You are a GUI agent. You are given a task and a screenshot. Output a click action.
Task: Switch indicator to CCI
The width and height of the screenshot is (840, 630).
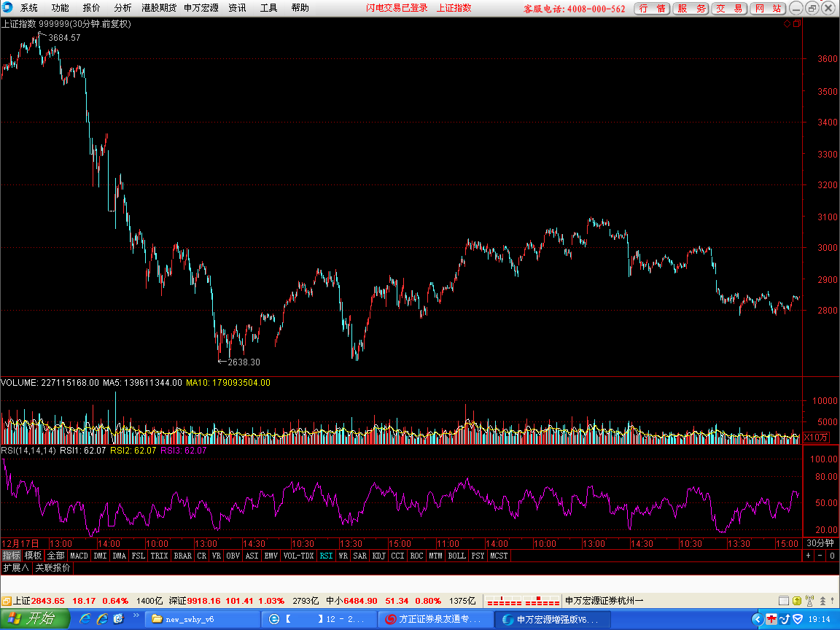(x=397, y=556)
